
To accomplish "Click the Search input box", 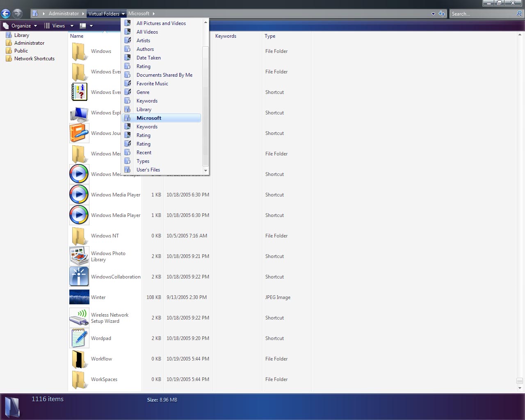I will (x=482, y=14).
